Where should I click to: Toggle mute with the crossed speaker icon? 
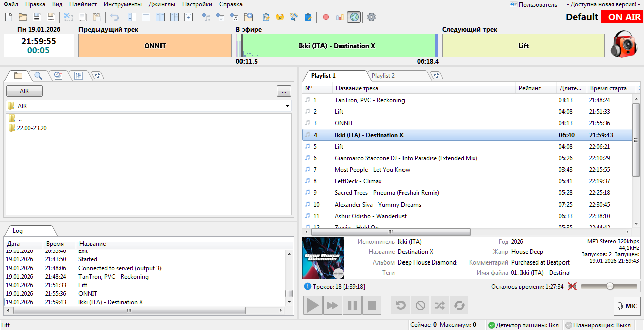pyautogui.click(x=572, y=286)
